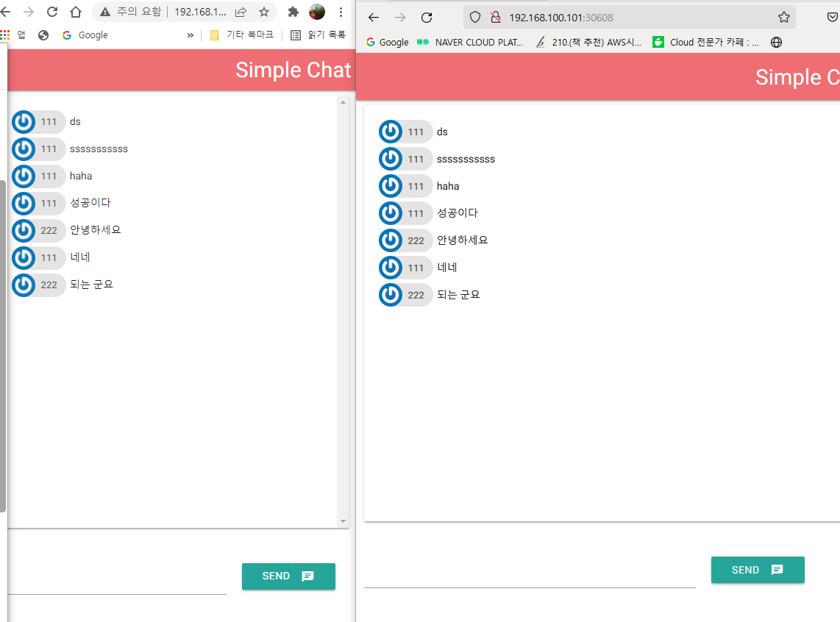Go back in the left Chrome window
This screenshot has width=840, height=622.
(5, 12)
